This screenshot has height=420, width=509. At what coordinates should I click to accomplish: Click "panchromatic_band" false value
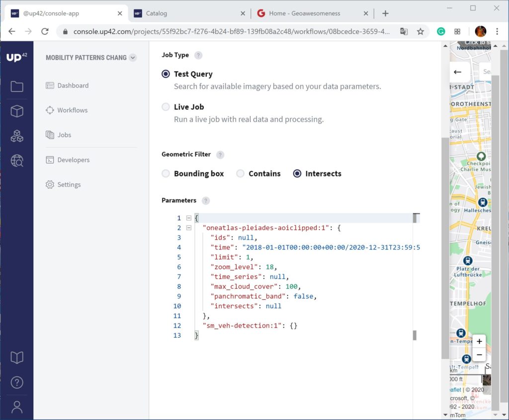[x=304, y=296]
